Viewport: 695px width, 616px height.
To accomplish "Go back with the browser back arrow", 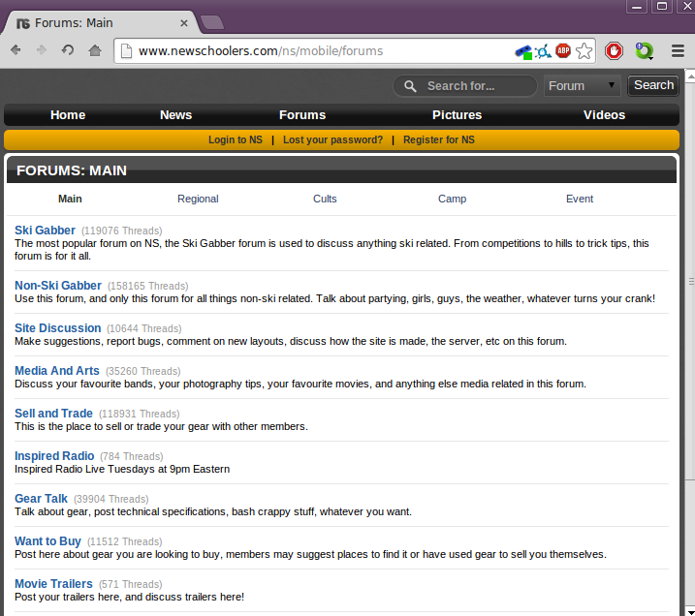I will click(16, 50).
